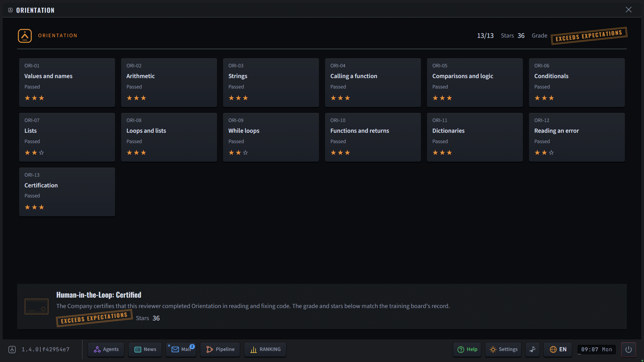Click the clock showing 09:07 Mon
644x362 pixels.
(x=597, y=349)
